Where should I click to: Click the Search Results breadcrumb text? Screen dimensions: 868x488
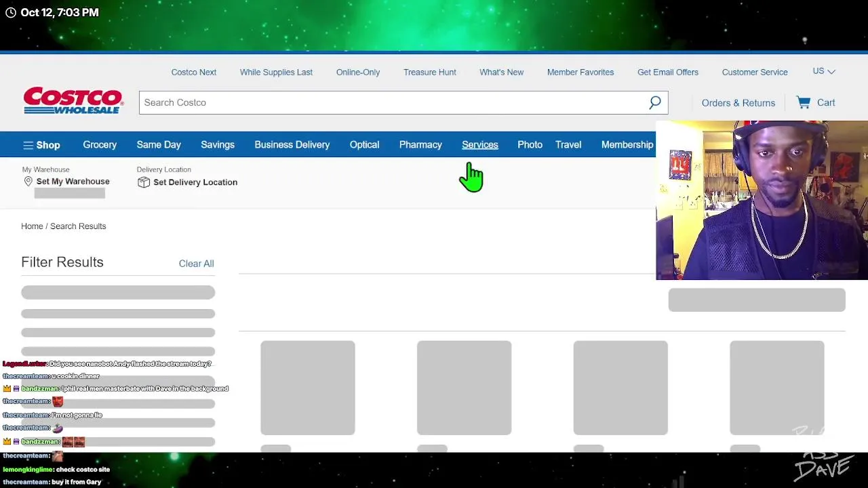[x=78, y=226]
